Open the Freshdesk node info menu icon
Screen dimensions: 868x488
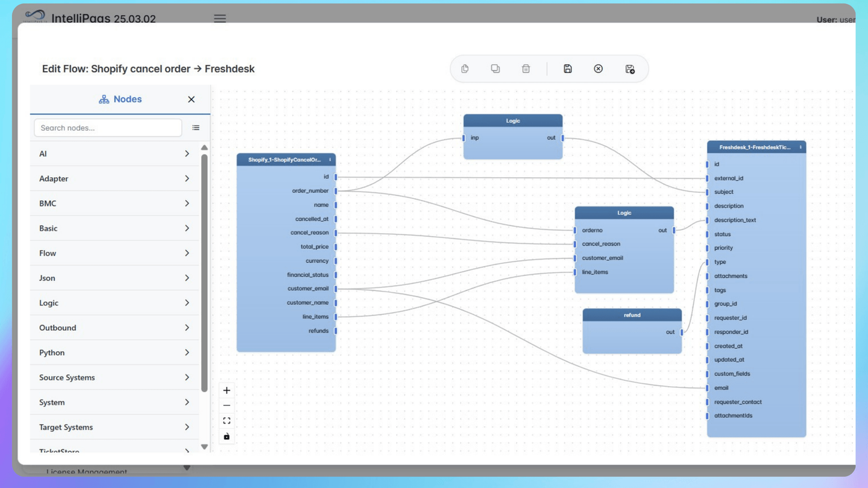click(800, 147)
